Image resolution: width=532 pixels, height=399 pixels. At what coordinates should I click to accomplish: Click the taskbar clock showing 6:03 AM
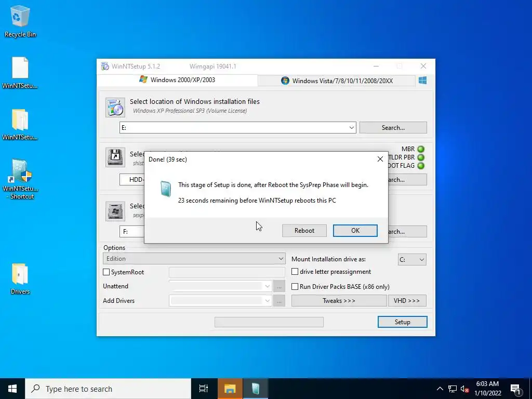click(x=487, y=389)
